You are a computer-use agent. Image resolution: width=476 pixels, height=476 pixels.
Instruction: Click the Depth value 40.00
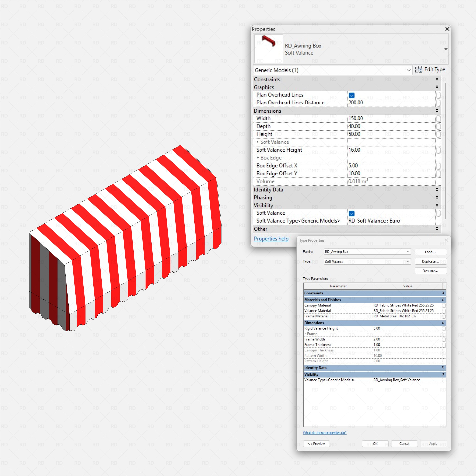coord(391,126)
